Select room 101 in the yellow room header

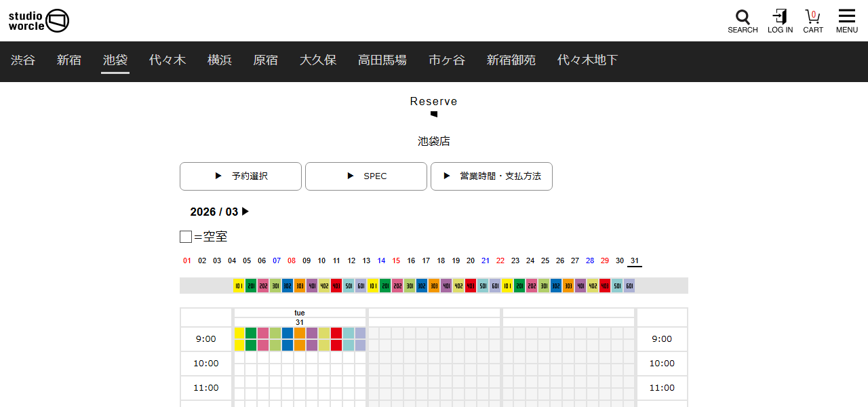click(238, 286)
